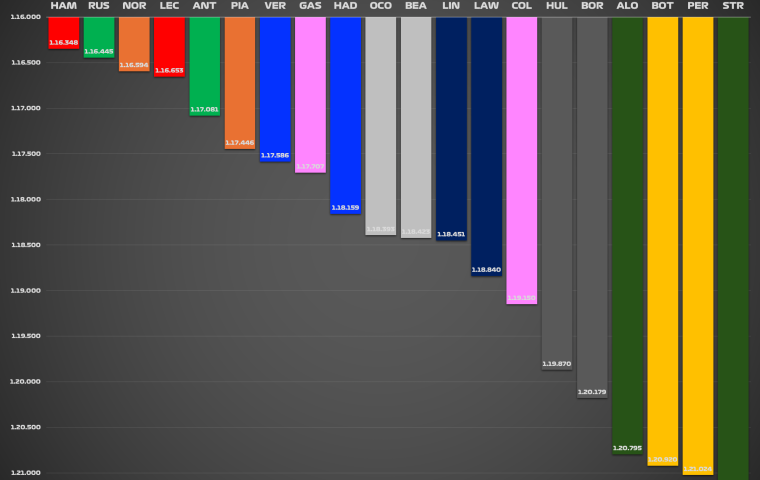Click the 1.18.840 lap time on LAW bar

coord(486,270)
